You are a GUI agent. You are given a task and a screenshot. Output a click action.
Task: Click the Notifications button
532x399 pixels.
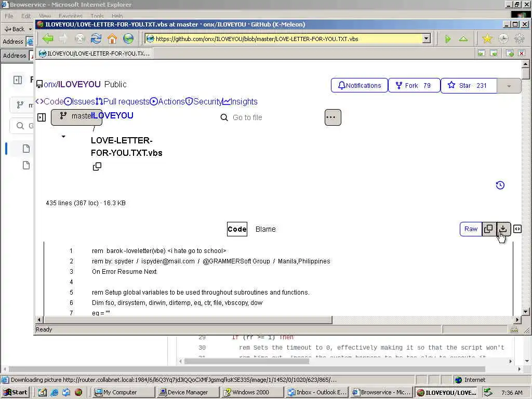(360, 86)
